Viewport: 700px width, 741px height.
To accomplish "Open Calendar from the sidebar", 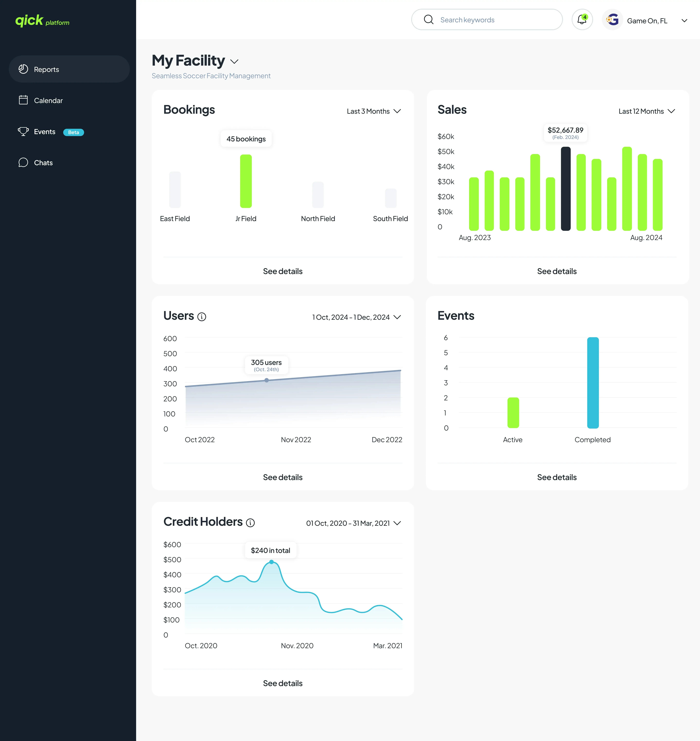I will [x=48, y=100].
